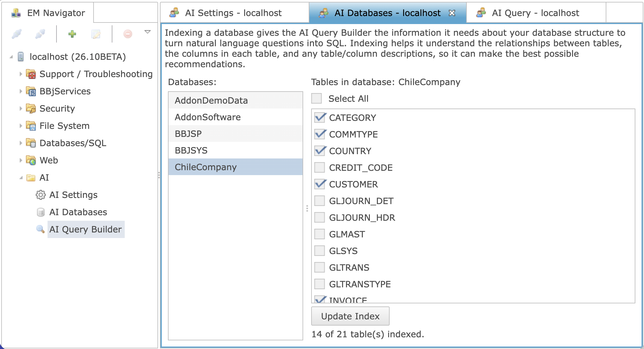Select AddonDemoData in the databases list
This screenshot has width=644, height=349.
tap(236, 100)
